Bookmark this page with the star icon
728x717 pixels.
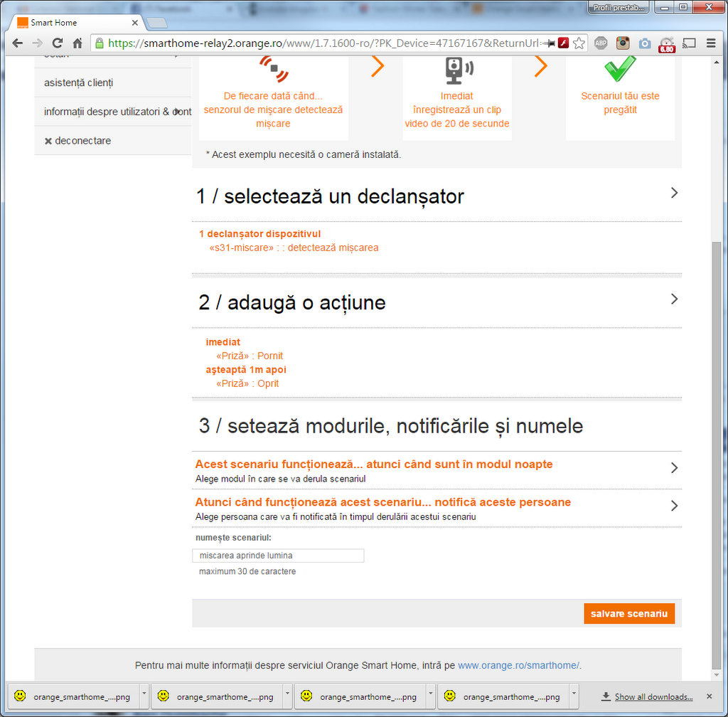579,43
